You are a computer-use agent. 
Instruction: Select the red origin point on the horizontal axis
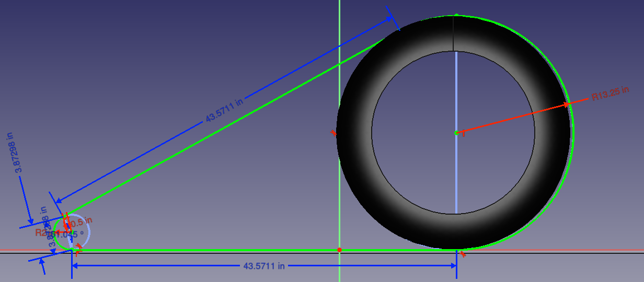(x=339, y=250)
